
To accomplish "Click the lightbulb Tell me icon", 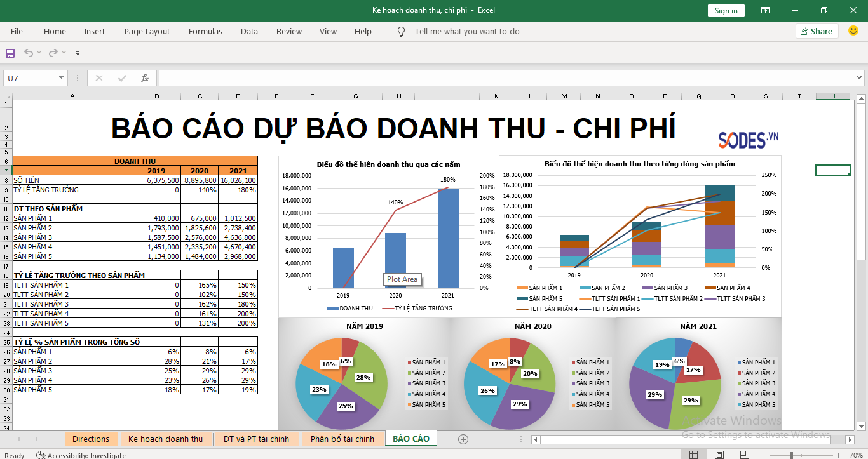I will (401, 31).
